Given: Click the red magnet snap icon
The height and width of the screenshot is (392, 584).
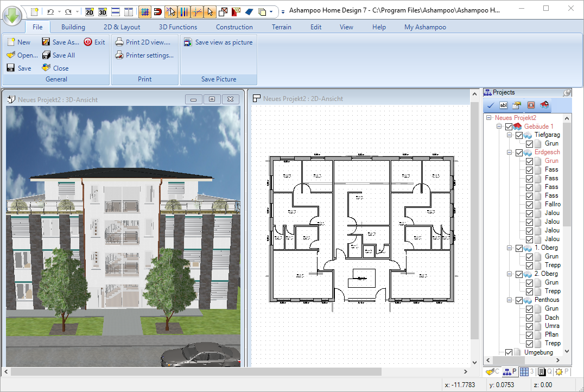Looking at the screenshot, I should 157,11.
